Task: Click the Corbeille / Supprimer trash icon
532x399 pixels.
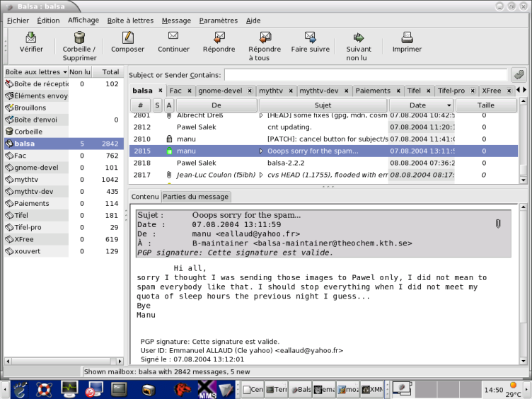Action: click(x=79, y=37)
